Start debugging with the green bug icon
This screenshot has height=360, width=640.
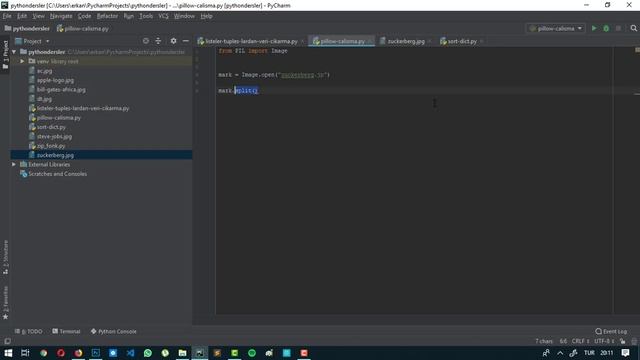[606, 28]
